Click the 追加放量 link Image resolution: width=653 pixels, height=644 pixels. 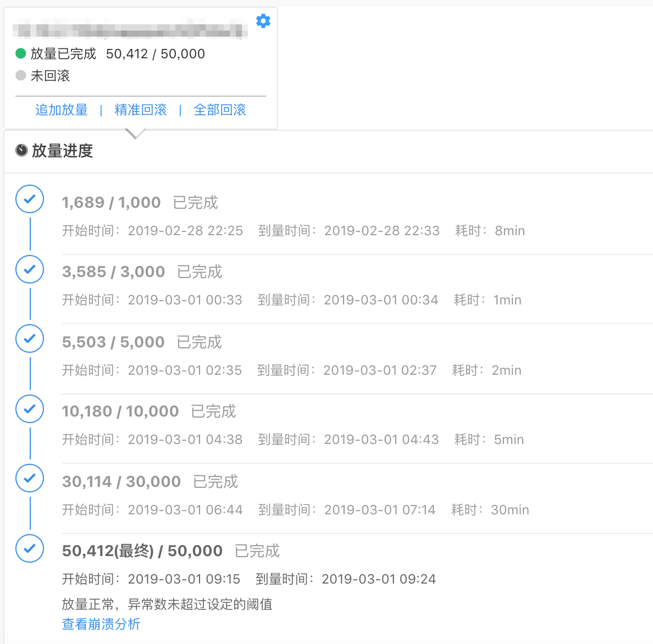coord(62,110)
